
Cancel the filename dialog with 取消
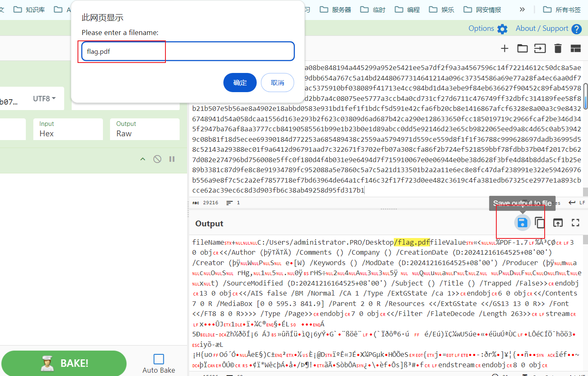pos(278,83)
